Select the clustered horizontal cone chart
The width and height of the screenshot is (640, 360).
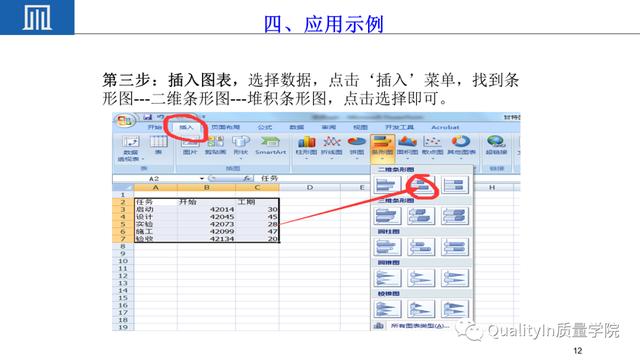click(387, 278)
